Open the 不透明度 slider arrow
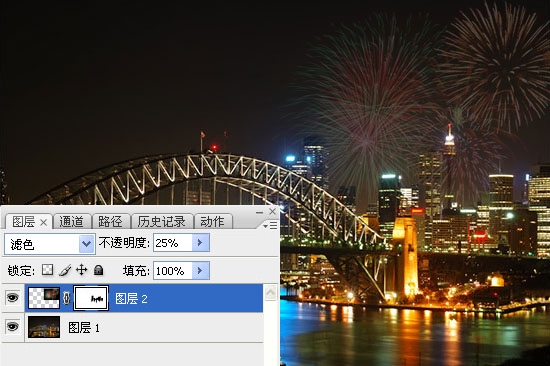Image resolution: width=550 pixels, height=366 pixels. tap(201, 243)
